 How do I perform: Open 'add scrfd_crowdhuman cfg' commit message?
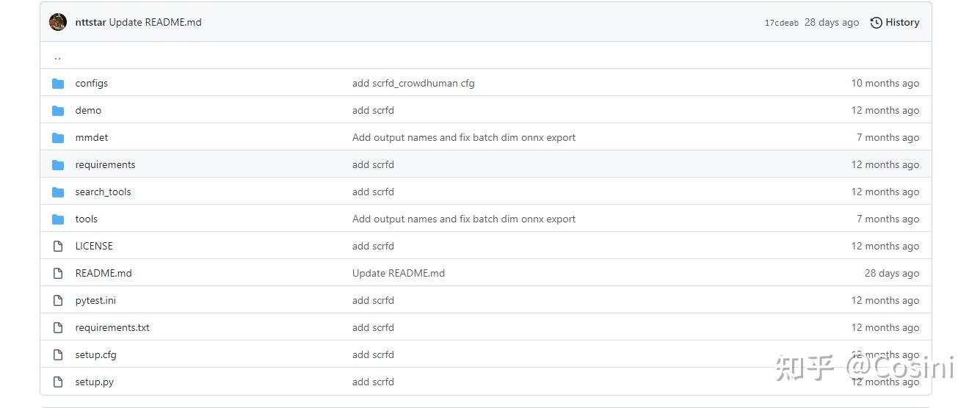point(413,84)
